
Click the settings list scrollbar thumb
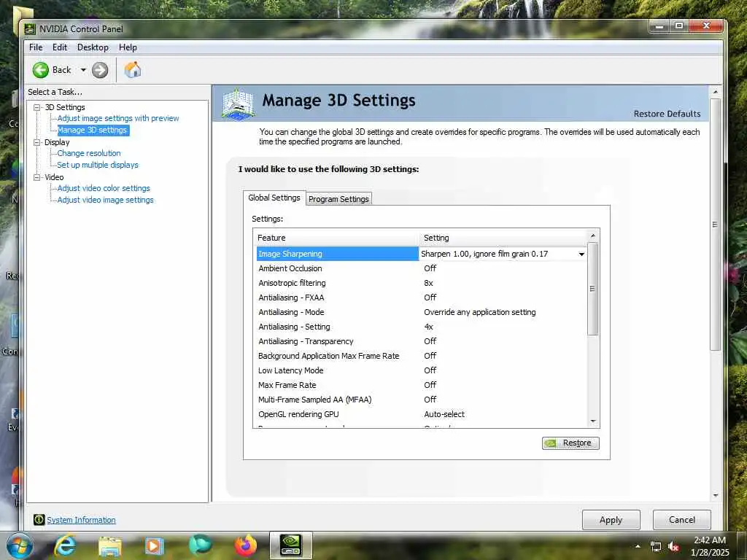592,289
